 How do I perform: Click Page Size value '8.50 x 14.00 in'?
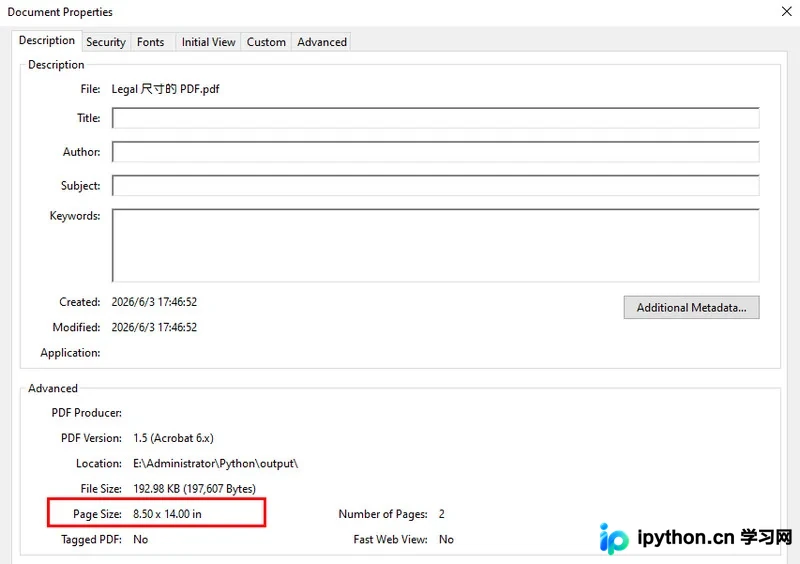point(167,514)
